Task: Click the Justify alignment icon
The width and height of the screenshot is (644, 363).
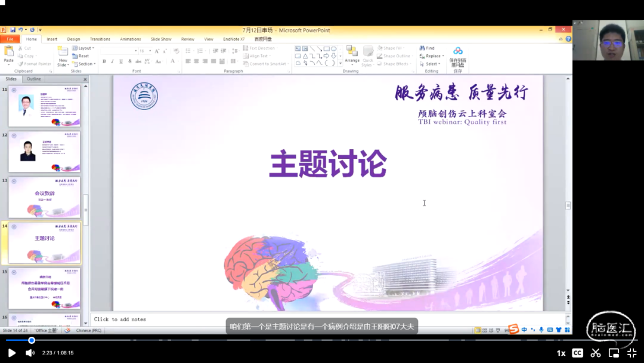Action: coord(213,61)
